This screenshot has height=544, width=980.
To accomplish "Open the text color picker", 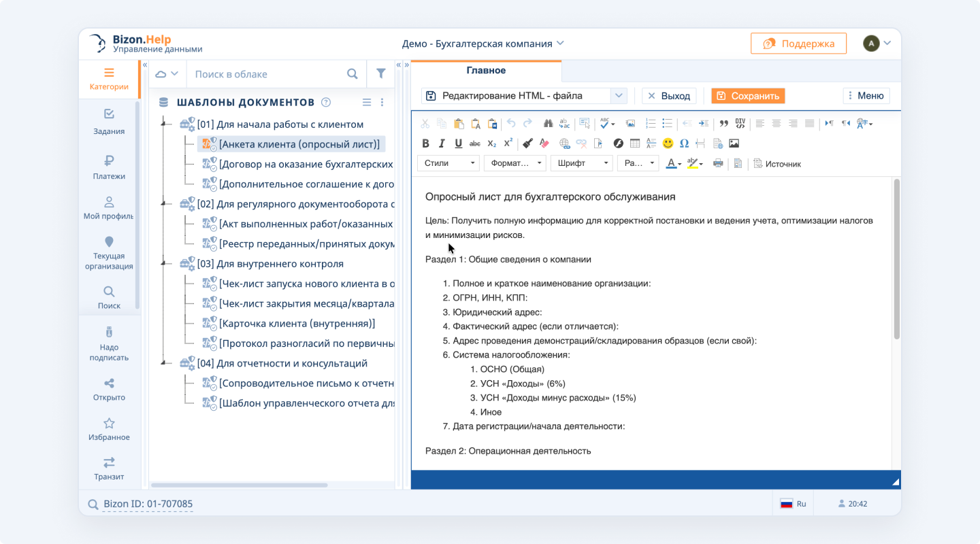I will [x=672, y=163].
